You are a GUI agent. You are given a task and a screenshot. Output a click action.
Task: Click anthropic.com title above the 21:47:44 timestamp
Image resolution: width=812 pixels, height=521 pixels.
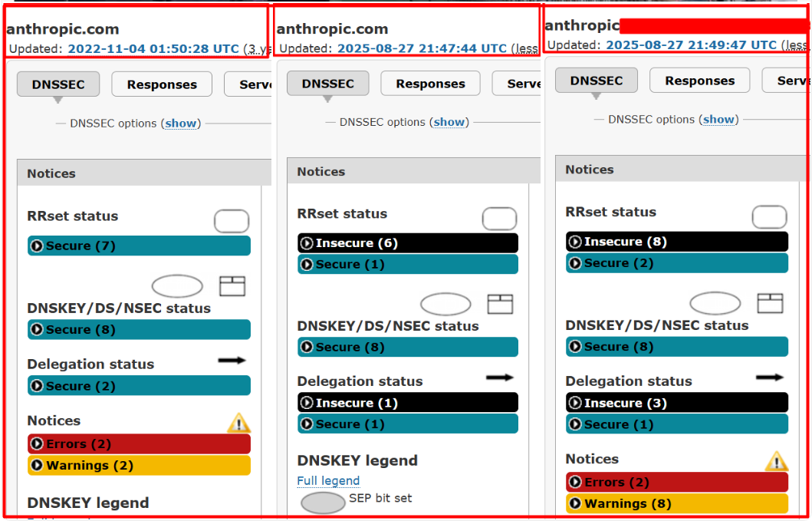pyautogui.click(x=333, y=28)
